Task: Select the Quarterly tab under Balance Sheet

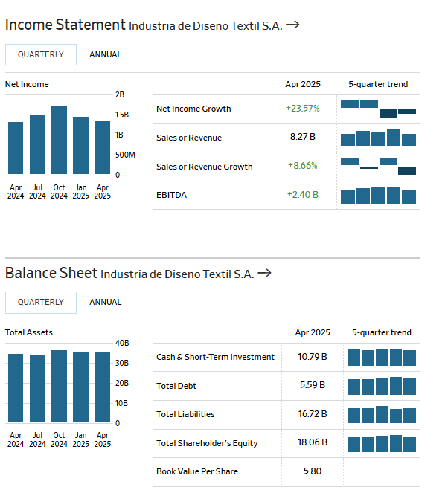Action: pos(41,302)
